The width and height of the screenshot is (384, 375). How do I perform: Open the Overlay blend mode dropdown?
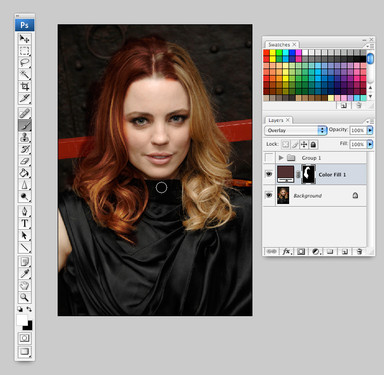(x=295, y=130)
